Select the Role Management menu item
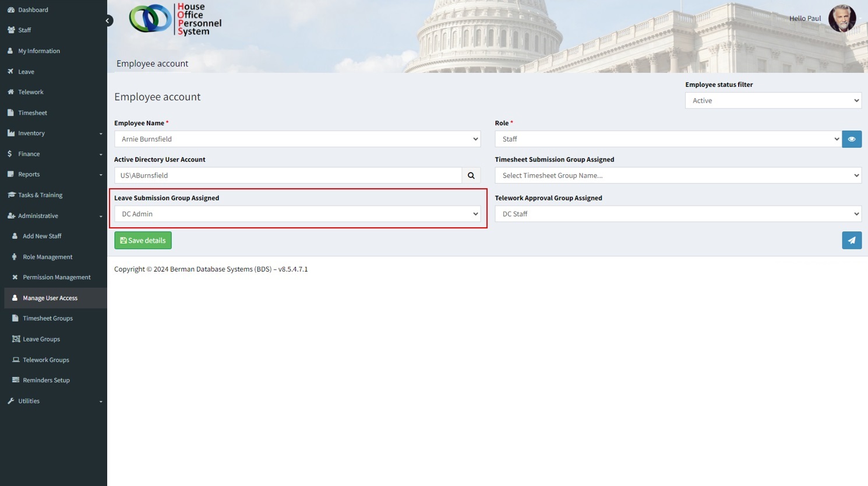The height and width of the screenshot is (486, 868). tap(48, 257)
